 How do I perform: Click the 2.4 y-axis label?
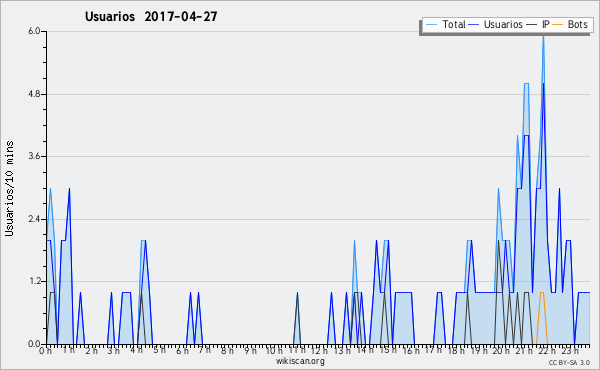coord(34,219)
